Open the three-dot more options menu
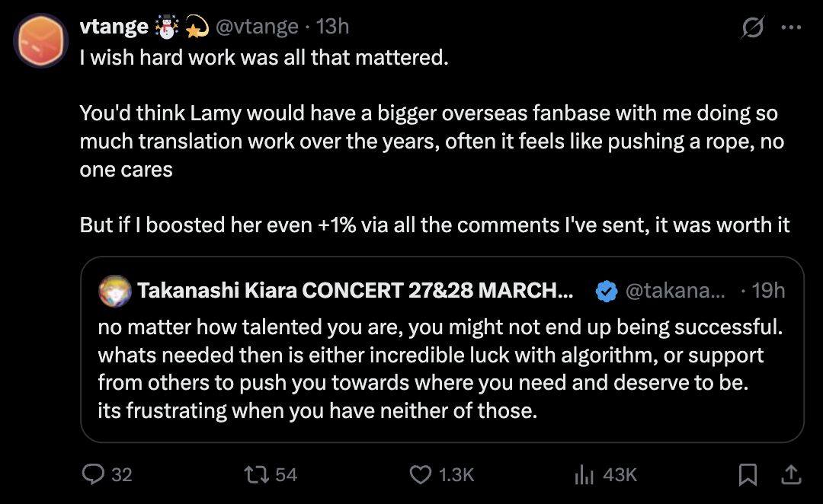The width and height of the screenshot is (823, 504). point(791,27)
